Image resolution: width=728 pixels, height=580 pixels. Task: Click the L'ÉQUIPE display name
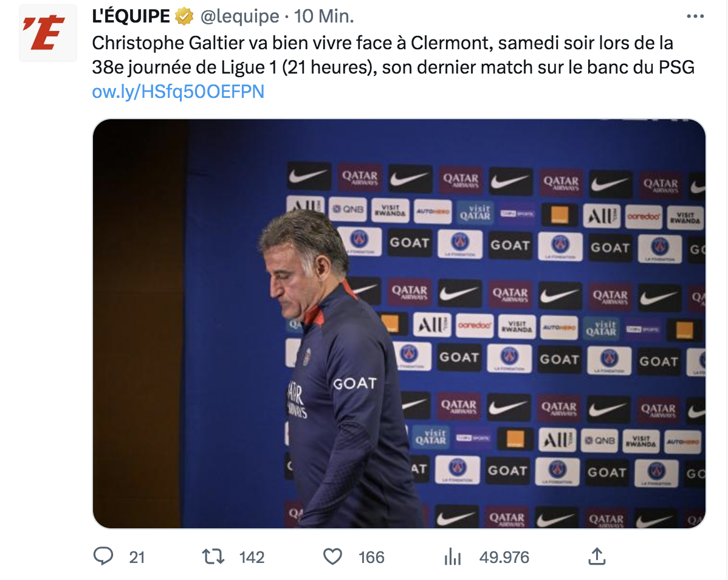131,17
